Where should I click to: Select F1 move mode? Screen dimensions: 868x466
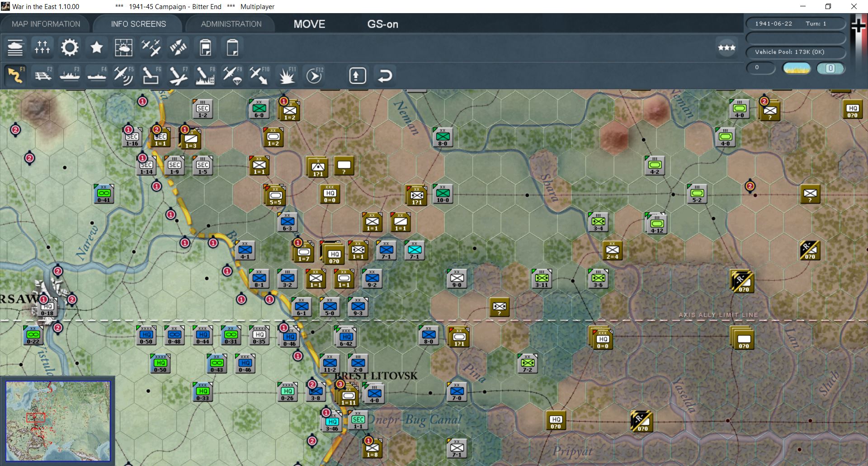(x=15, y=76)
